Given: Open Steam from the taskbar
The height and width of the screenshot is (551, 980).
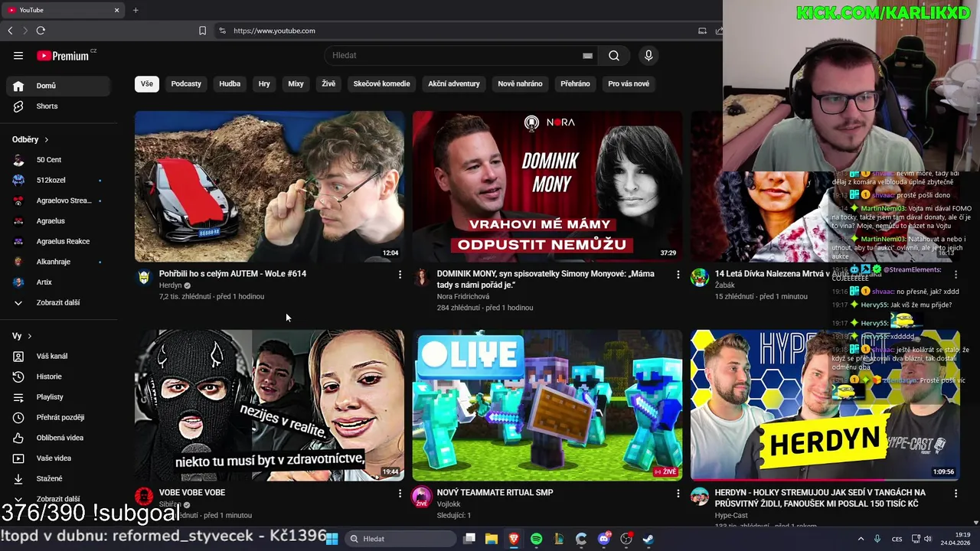Looking at the screenshot, I should tap(648, 539).
